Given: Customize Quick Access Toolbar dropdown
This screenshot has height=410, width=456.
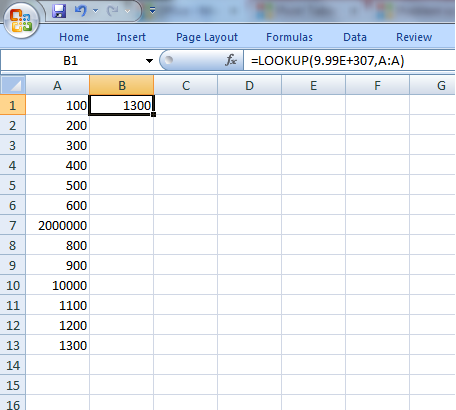Looking at the screenshot, I should 152,11.
